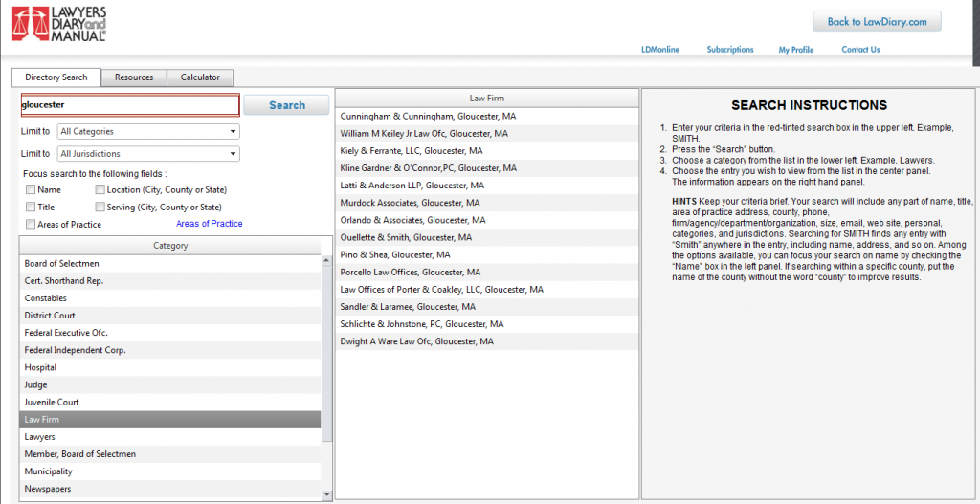Select Federal Independent Corp. category
980x504 pixels.
tap(170, 350)
